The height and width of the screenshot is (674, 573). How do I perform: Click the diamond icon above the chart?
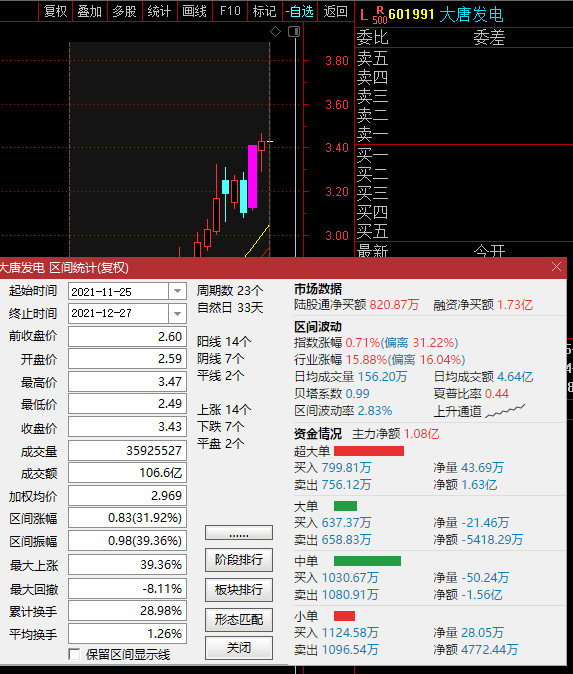point(275,31)
